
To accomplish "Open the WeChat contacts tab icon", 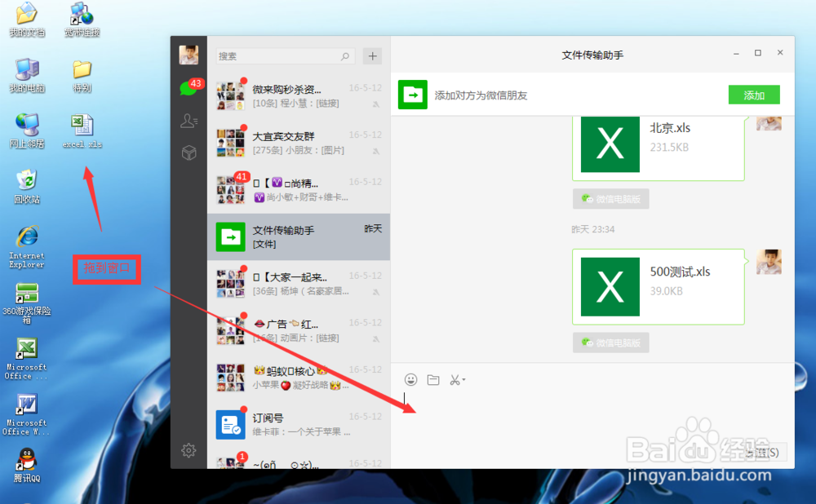I will (188, 121).
